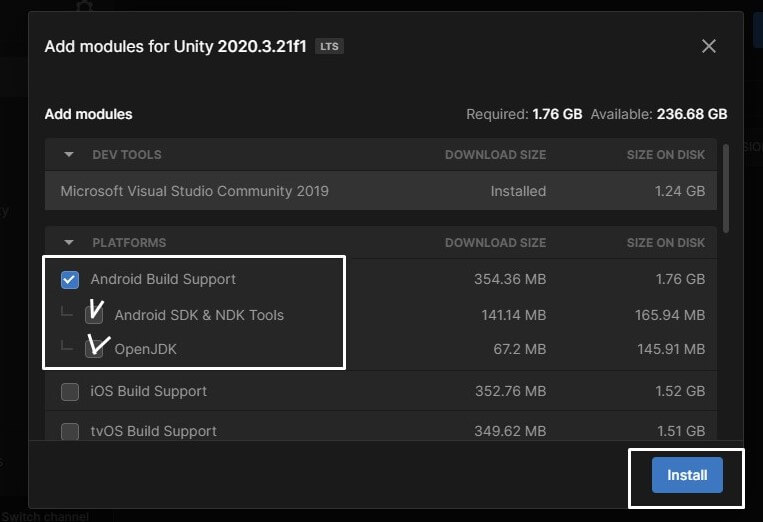The width and height of the screenshot is (763, 522).
Task: Click the LTS badge
Action: [x=329, y=46]
